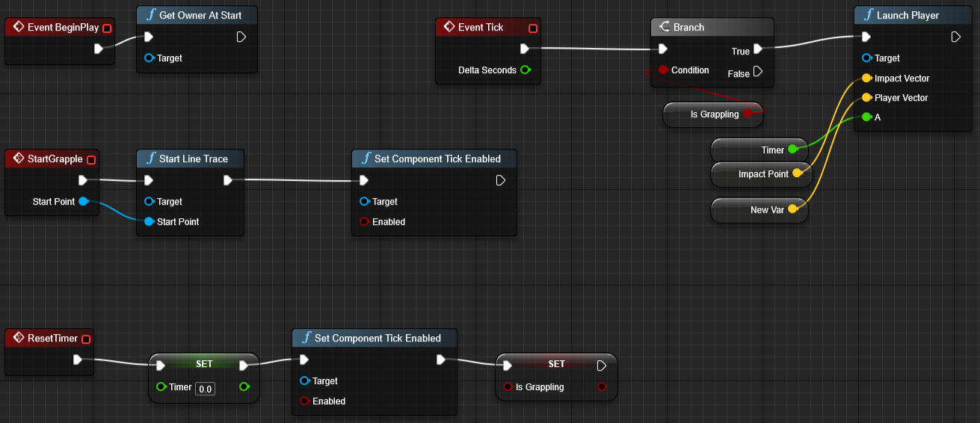
Task: Toggle Enabled pin on Set Component Tick Enabled after Start Line Trace
Action: (x=365, y=222)
